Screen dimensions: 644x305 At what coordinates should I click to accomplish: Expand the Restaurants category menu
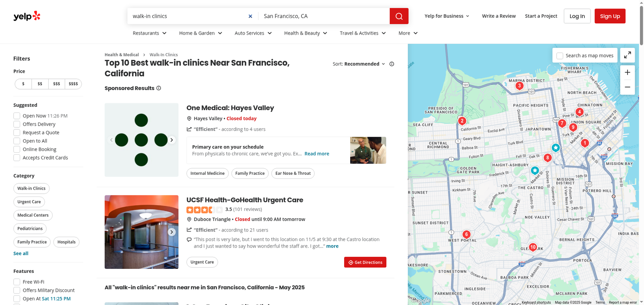[x=150, y=33]
